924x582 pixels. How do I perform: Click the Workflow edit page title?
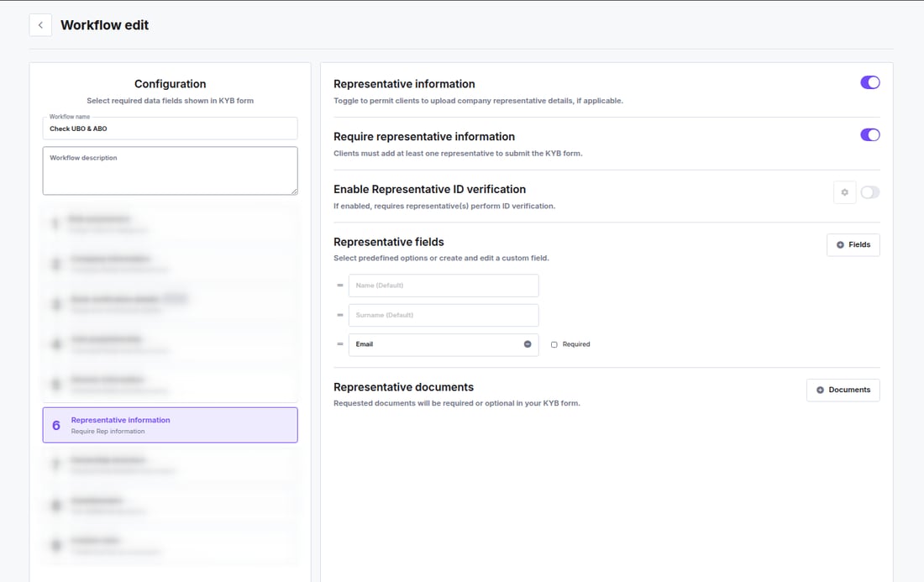pos(105,25)
